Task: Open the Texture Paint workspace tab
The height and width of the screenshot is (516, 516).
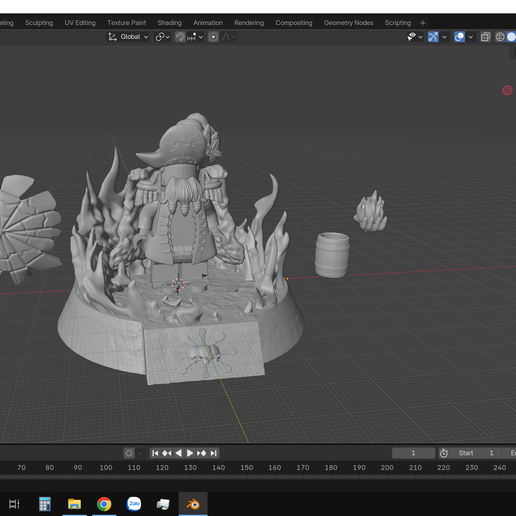Action: tap(127, 23)
